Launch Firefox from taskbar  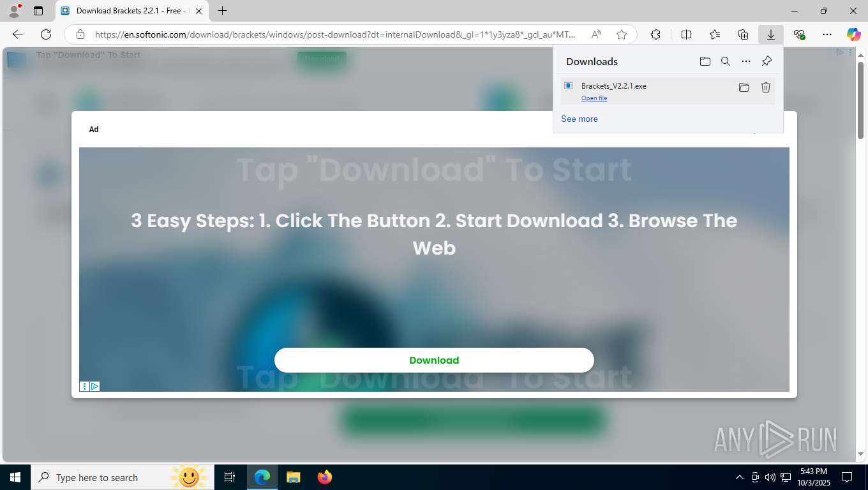325,477
